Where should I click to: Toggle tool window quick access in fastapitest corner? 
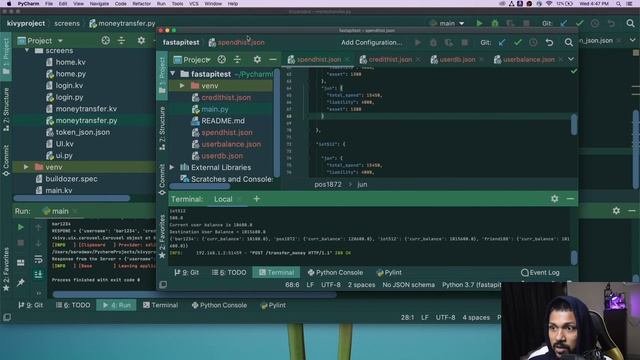pos(163,284)
